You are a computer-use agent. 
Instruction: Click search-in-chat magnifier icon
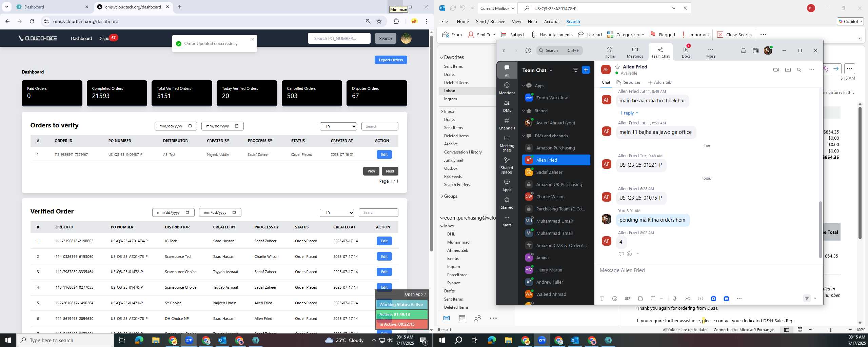coord(799,70)
